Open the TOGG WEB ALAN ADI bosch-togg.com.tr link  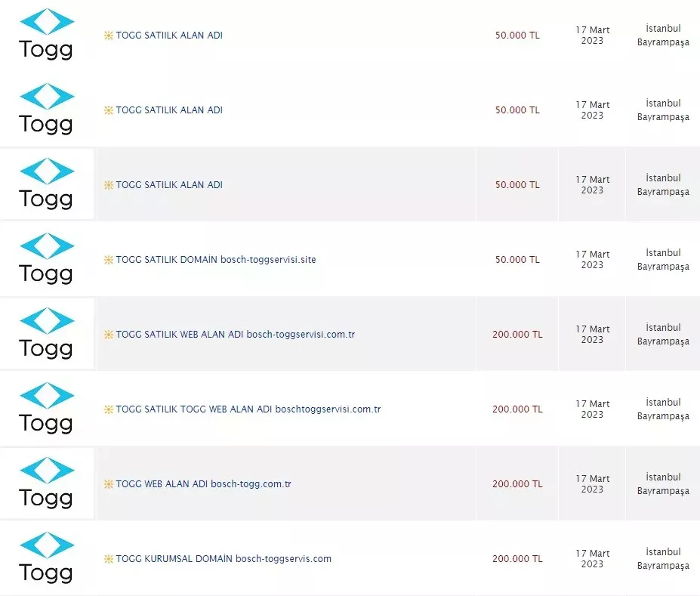pyautogui.click(x=203, y=484)
